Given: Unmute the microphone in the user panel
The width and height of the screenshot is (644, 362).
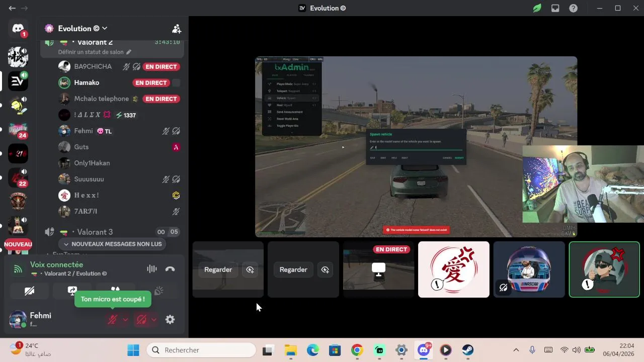Looking at the screenshot, I should [x=113, y=319].
